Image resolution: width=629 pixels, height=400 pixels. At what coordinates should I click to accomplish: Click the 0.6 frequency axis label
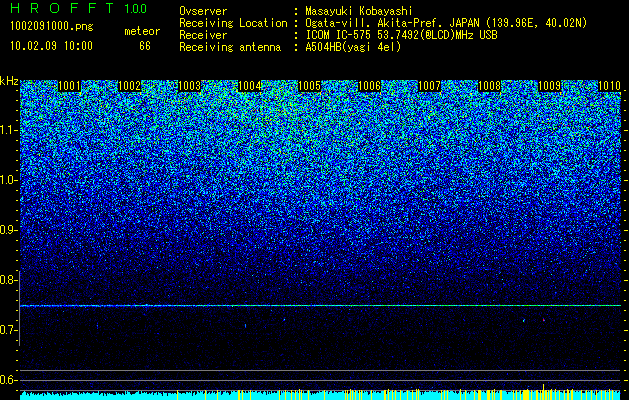point(7,380)
